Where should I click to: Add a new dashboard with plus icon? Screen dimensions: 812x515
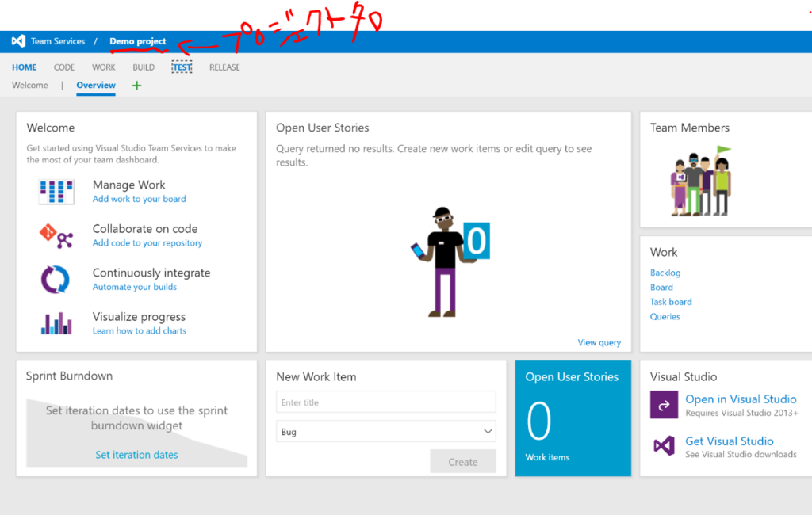(x=136, y=86)
